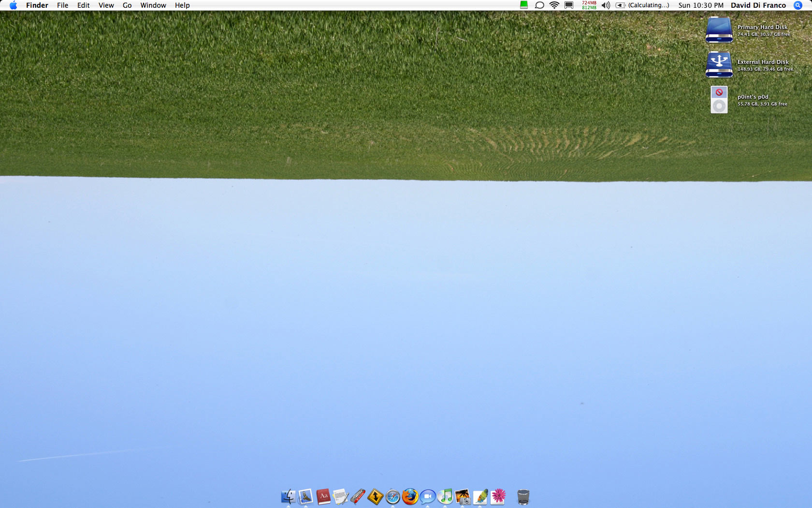This screenshot has width=812, height=508.
Task: Open Safari from the Dock
Action: 393,496
